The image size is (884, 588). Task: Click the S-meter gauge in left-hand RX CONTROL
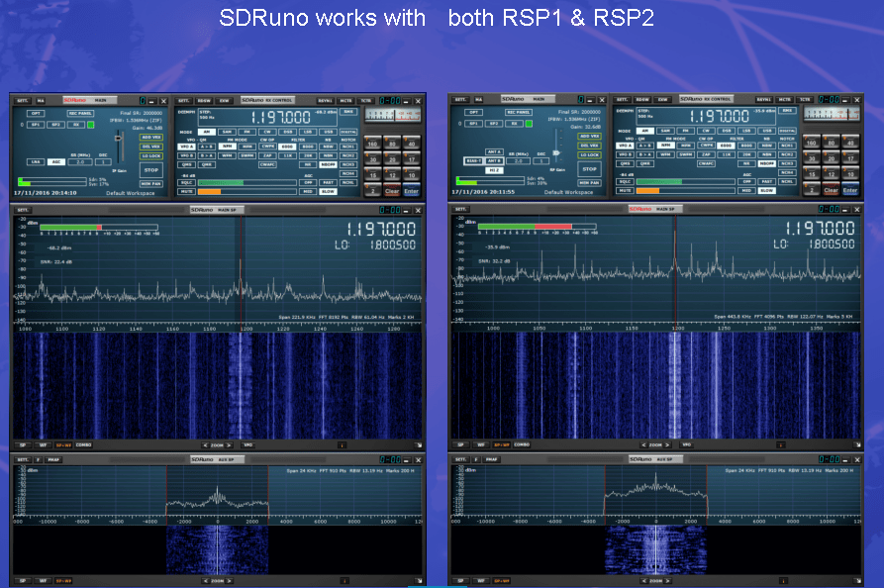[x=392, y=116]
